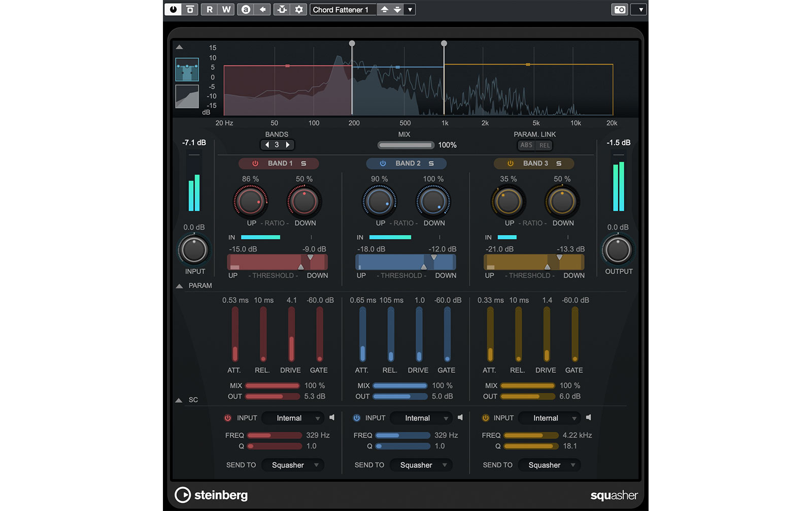Adjust Band 2 threshold slider

pos(405,262)
